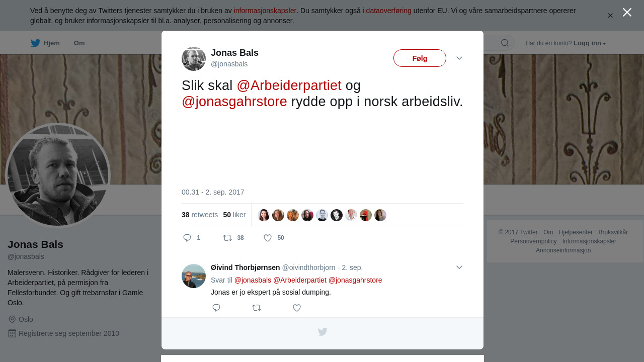644x362 pixels.
Task: Open the Logg inn dropdown
Action: [x=590, y=43]
